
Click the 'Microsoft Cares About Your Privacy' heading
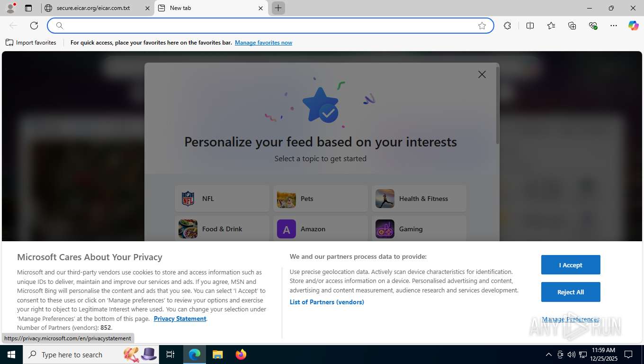click(x=89, y=257)
